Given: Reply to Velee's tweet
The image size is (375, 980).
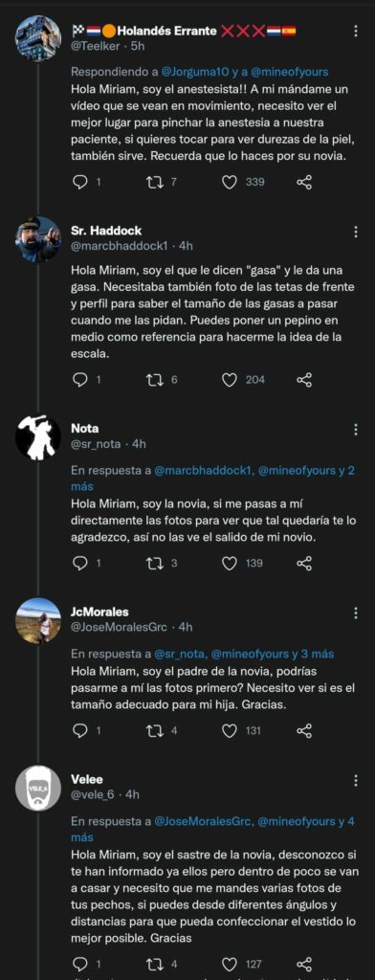Looking at the screenshot, I should click(80, 964).
